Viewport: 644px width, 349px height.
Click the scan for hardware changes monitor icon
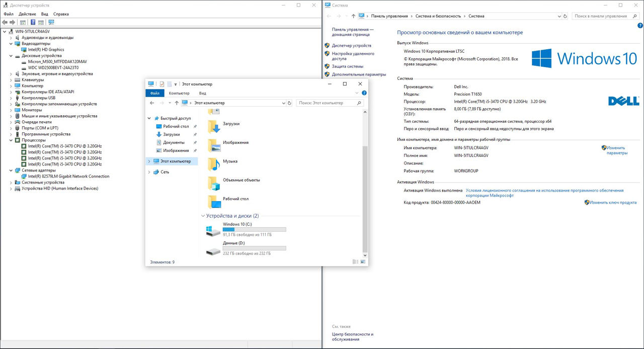click(51, 22)
